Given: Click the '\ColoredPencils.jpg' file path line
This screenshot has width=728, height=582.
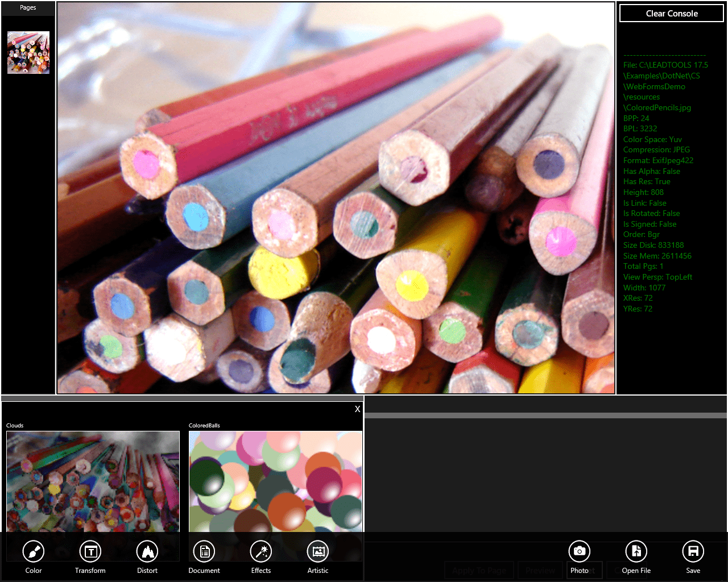Looking at the screenshot, I should (657, 107).
